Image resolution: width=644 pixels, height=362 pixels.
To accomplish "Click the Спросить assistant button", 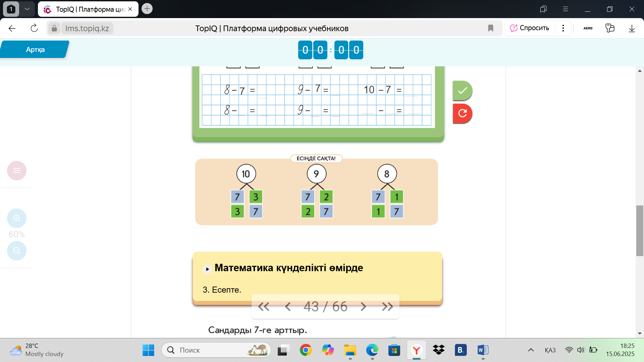I will 530,28.
